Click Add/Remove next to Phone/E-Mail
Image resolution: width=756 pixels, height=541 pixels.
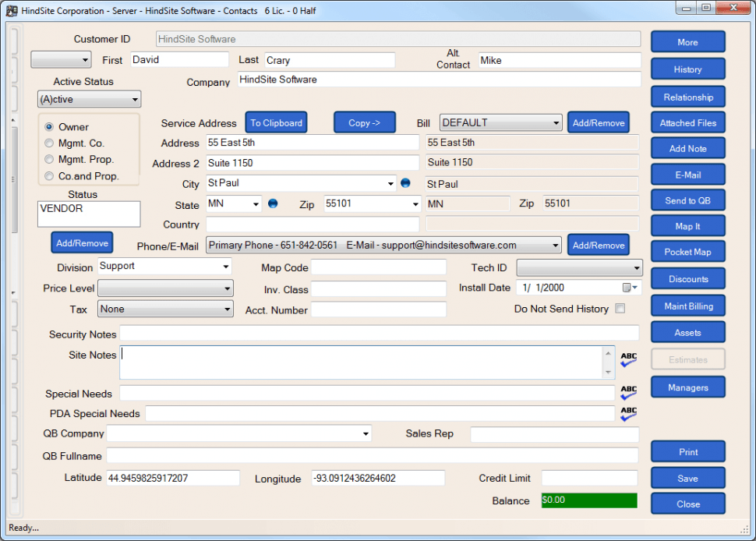[x=599, y=245]
